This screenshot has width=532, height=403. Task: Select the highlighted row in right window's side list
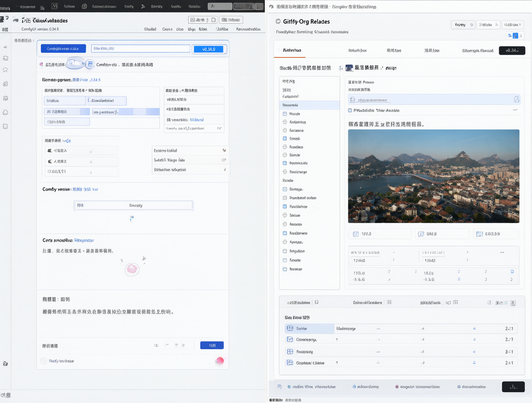tap(309, 105)
